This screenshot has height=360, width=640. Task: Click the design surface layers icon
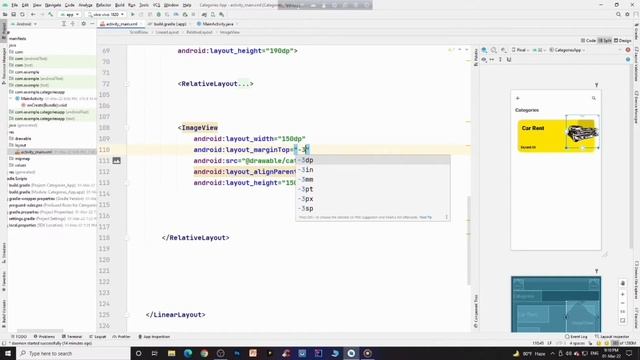tap(484, 50)
